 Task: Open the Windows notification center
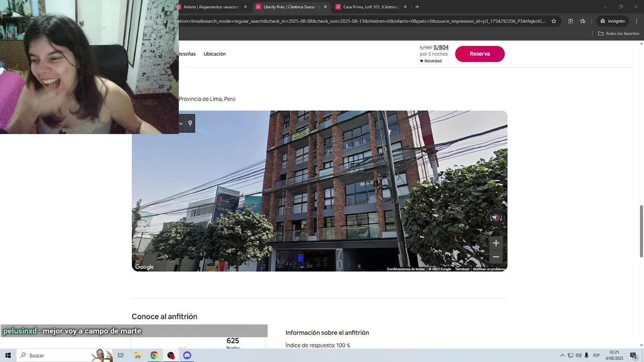(x=633, y=355)
